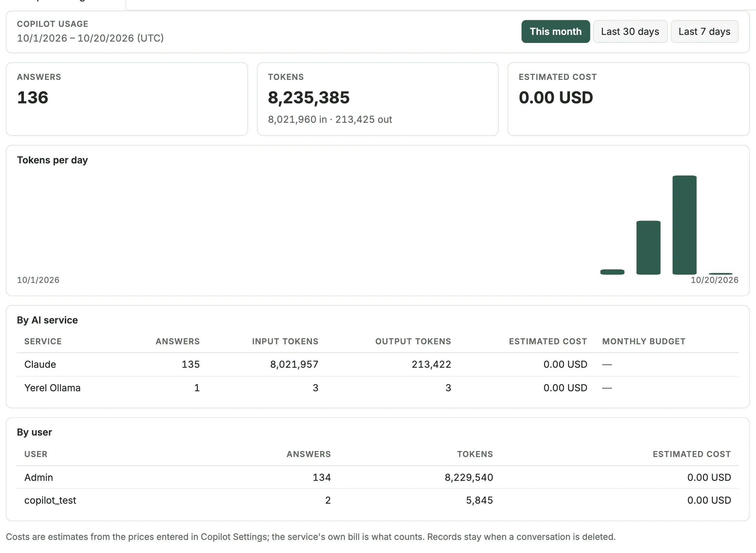Click the Answers total value 136
The image size is (756, 553).
tap(33, 98)
